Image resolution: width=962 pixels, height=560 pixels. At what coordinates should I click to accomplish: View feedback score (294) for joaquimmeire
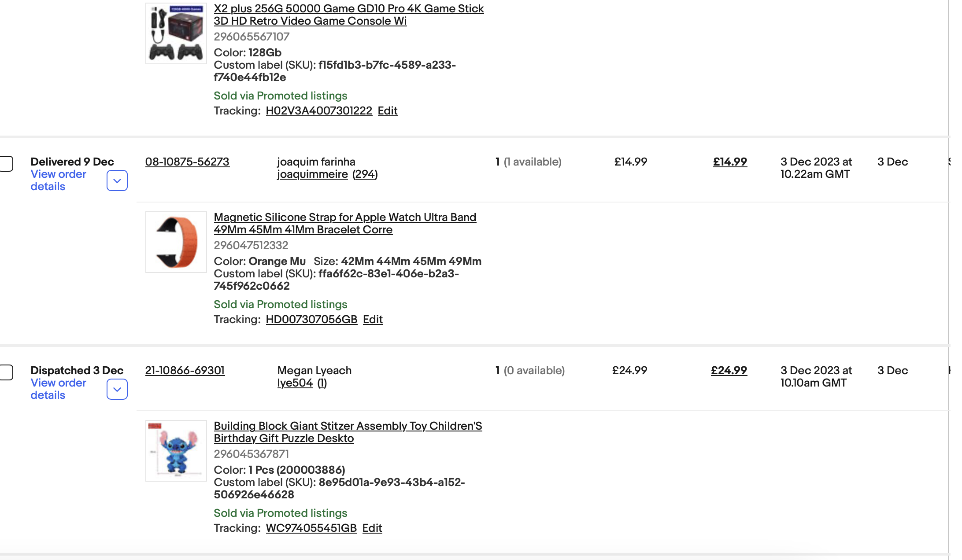click(365, 174)
